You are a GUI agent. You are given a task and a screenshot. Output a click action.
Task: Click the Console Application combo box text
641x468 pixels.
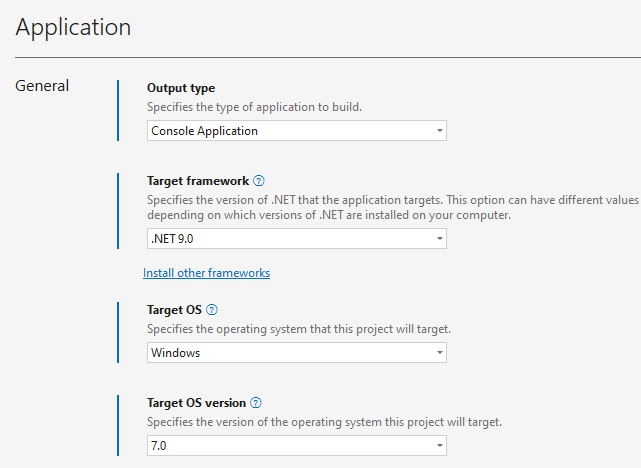tap(204, 131)
